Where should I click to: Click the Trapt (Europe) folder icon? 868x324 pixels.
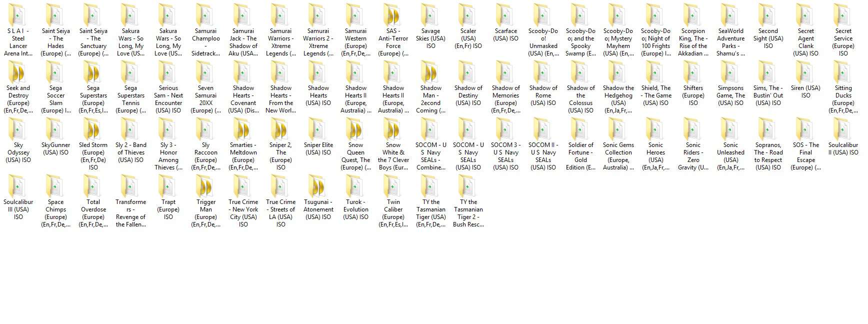(x=168, y=185)
